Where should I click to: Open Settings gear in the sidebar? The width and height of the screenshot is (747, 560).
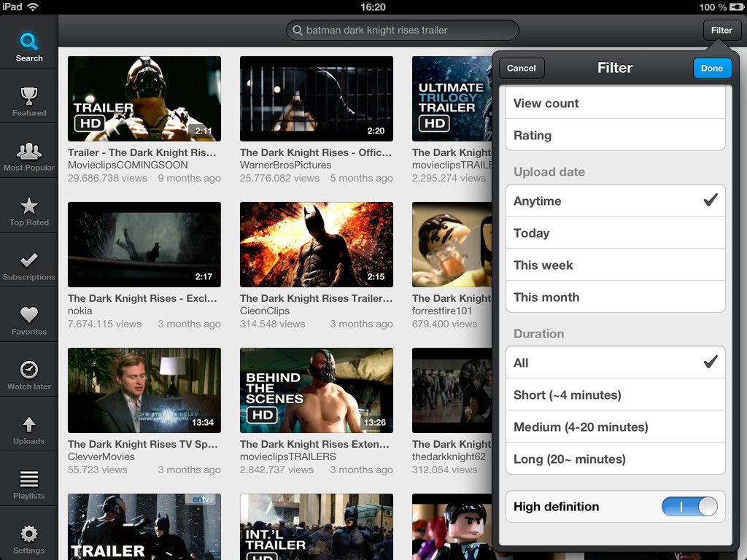point(29,539)
